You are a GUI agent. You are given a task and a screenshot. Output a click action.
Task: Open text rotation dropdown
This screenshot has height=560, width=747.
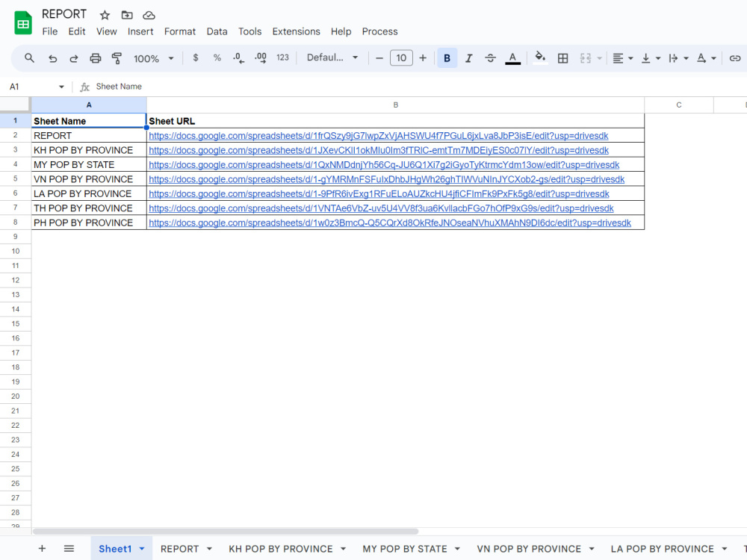point(706,58)
